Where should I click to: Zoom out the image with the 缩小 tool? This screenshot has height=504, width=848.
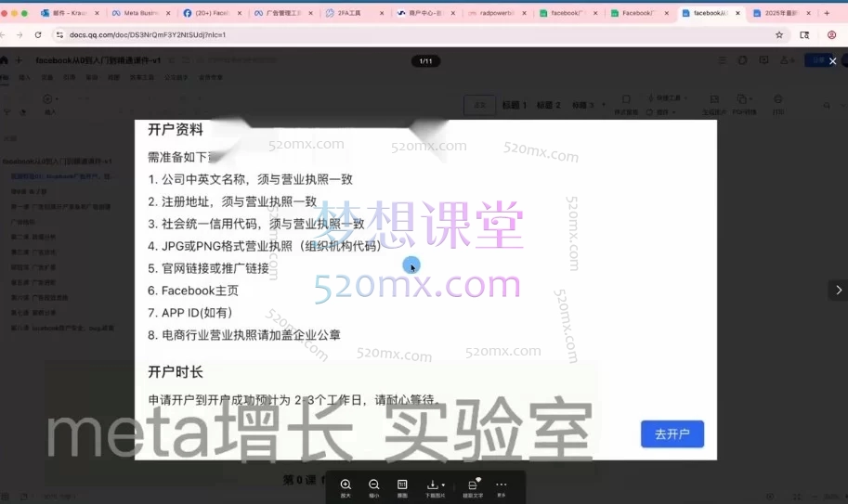click(373, 487)
